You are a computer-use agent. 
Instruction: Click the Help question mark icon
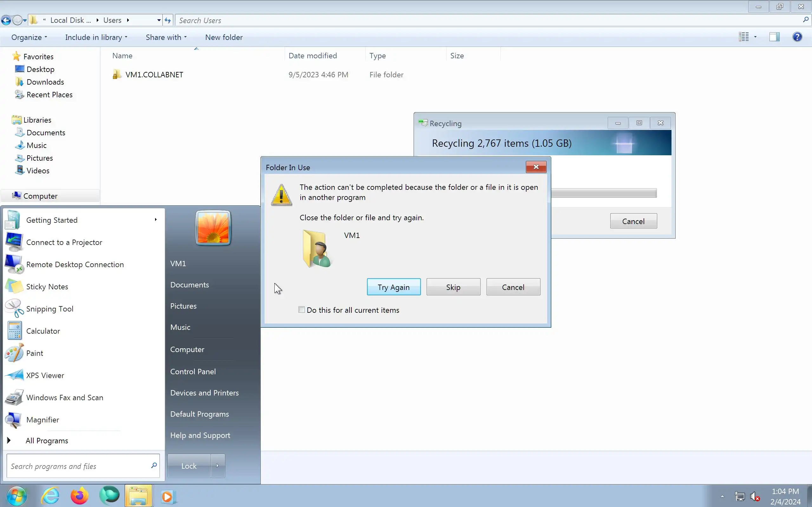[x=797, y=37]
